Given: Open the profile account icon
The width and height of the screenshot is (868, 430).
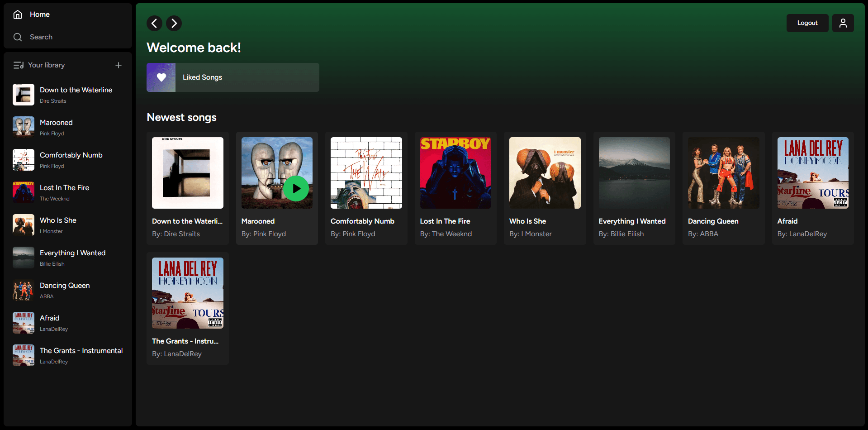Looking at the screenshot, I should [x=842, y=23].
